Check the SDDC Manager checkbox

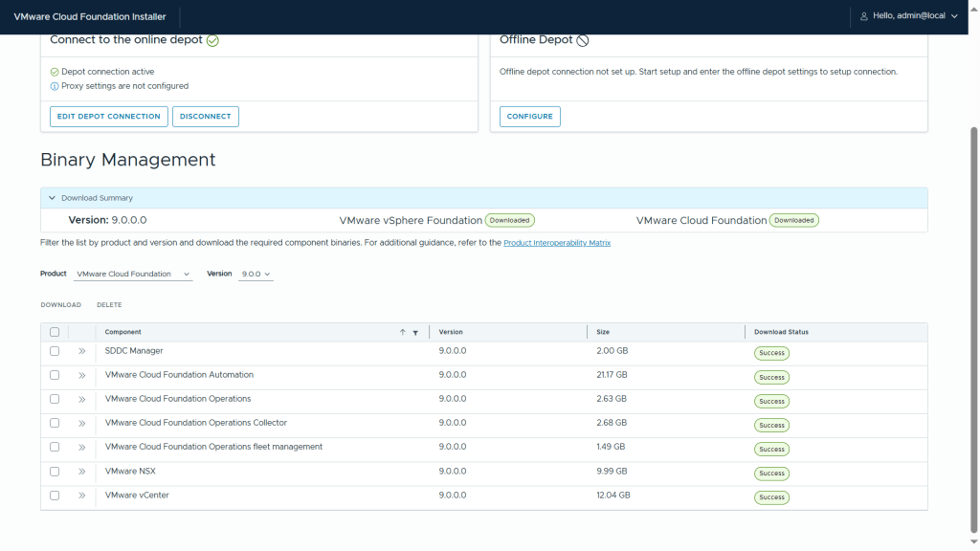click(55, 351)
